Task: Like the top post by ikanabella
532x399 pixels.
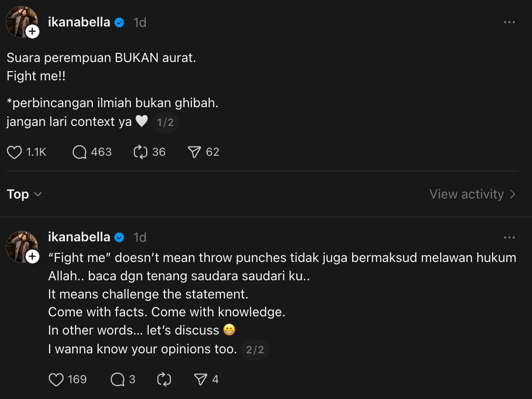Action: pyautogui.click(x=14, y=152)
